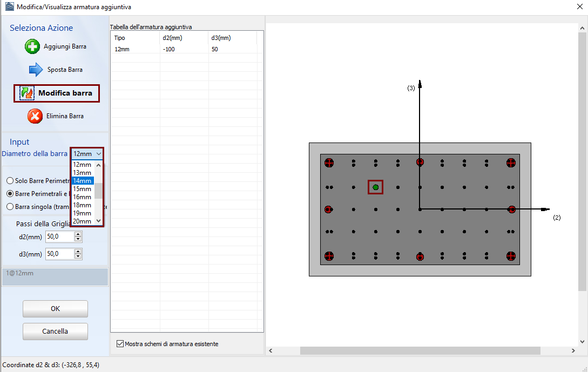Screen dimensions: 588x372
Task: Choose 14mm from the diameter list
Action: (x=83, y=181)
